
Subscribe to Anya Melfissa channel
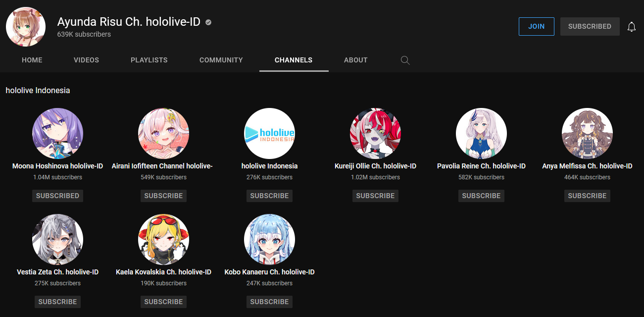[587, 196]
